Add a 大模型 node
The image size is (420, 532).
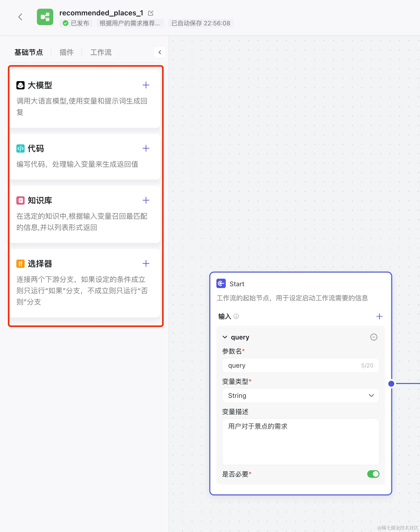[146, 85]
